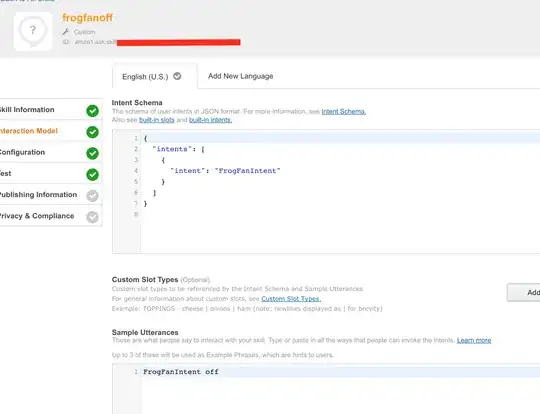Click green check icon for Configuration

click(x=92, y=153)
